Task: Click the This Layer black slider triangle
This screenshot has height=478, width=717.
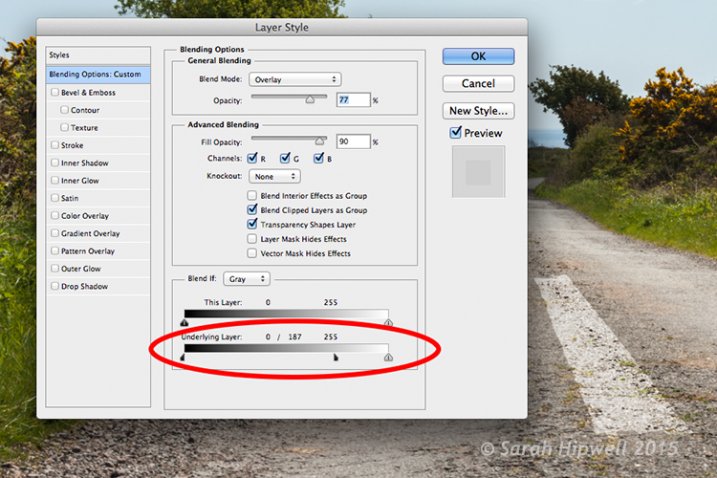Action: coord(184,323)
